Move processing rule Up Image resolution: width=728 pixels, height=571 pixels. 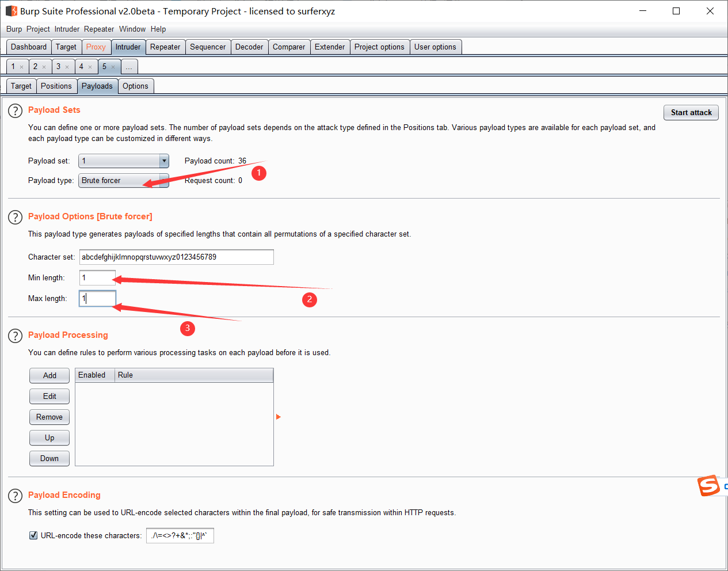click(49, 437)
